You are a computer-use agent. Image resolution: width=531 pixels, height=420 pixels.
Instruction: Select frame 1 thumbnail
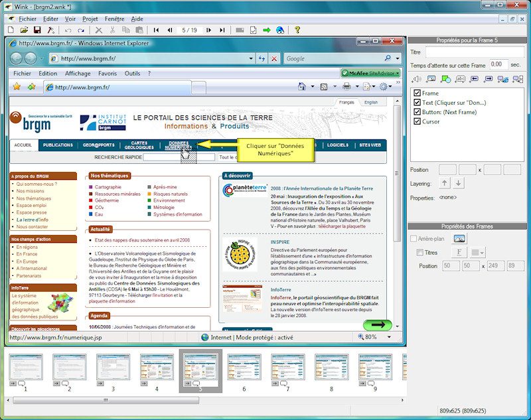(x=26, y=367)
